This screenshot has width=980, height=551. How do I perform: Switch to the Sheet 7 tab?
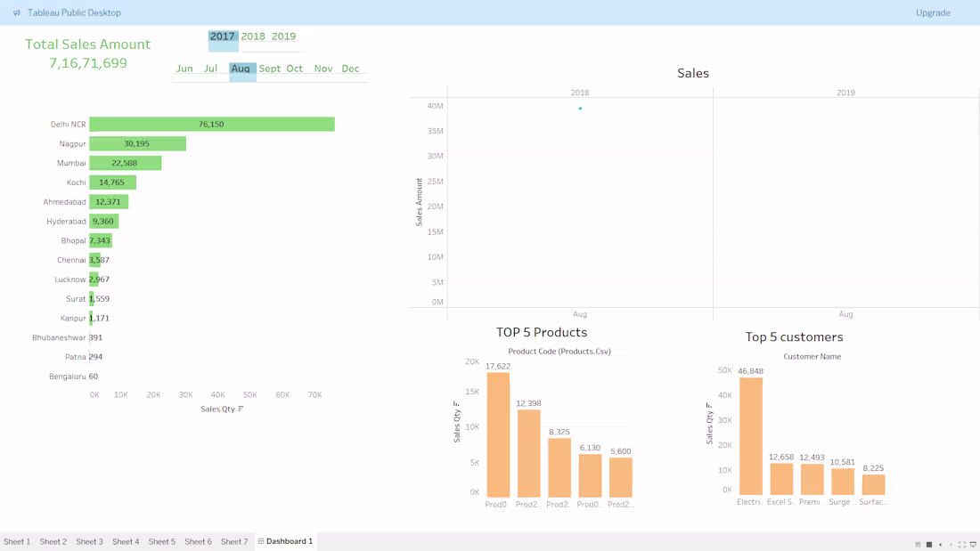pos(234,541)
